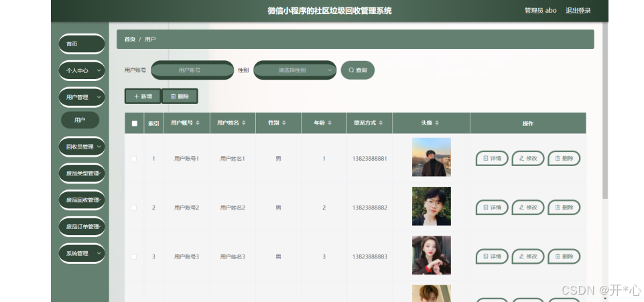
Task: Click 管理员 abo in the header
Action: pyautogui.click(x=541, y=11)
